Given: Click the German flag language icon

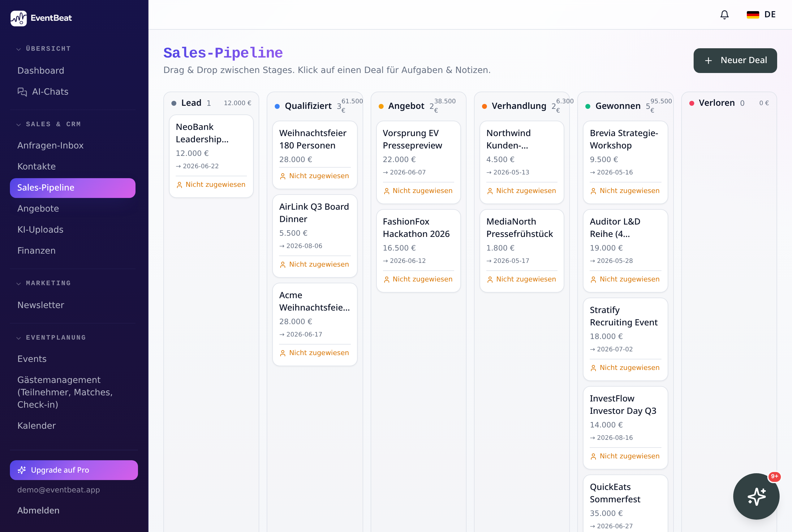Looking at the screenshot, I should pos(753,15).
